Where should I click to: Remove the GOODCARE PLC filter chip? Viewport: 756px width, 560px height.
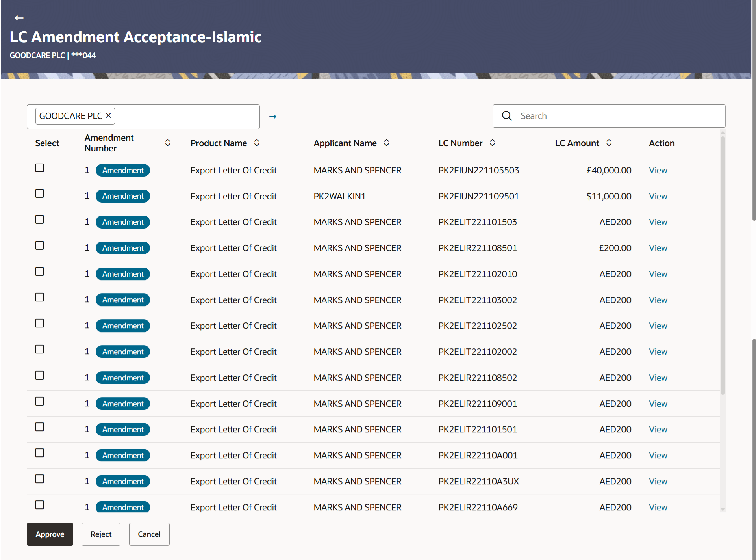point(109,115)
